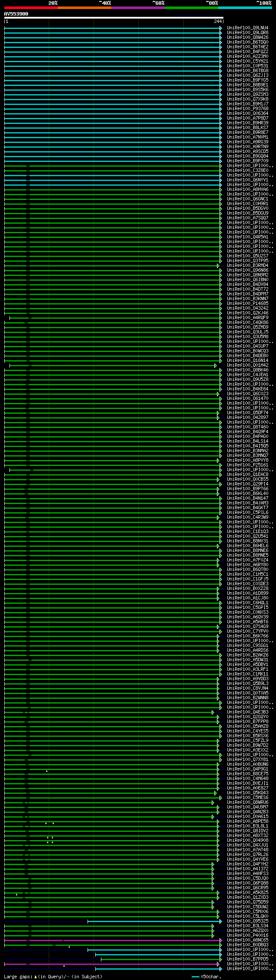Screen dimensions: 276x980
Task: Select hit label UniRef100_A7NVM1
Action: (x=248, y=137)
